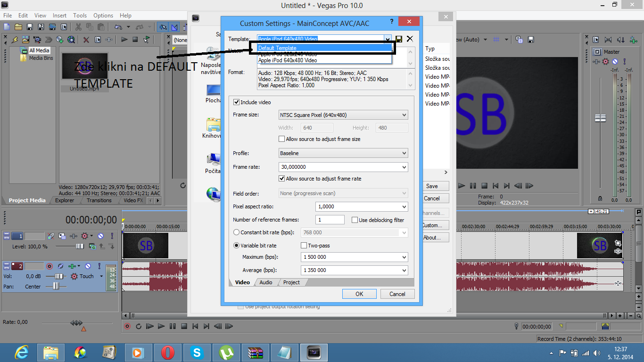Collapse the Template dropdown arrow

tap(388, 39)
